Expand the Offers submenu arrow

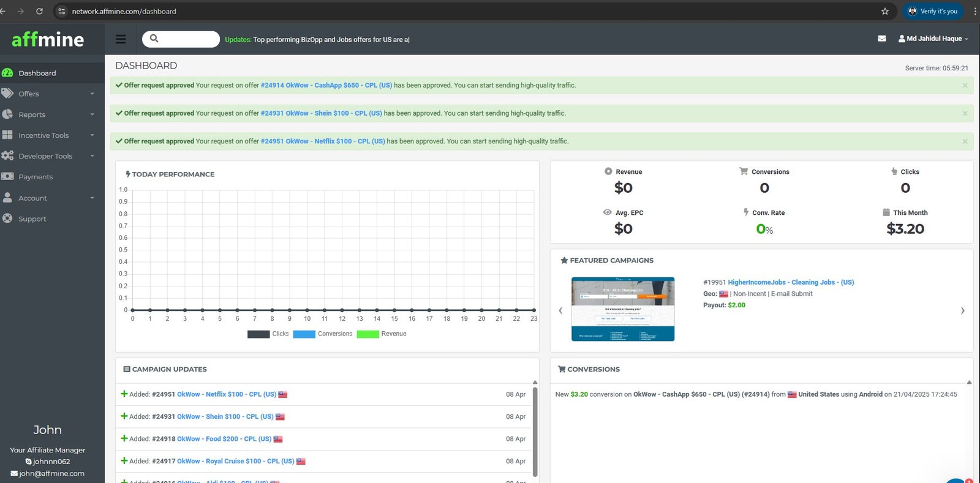92,94
